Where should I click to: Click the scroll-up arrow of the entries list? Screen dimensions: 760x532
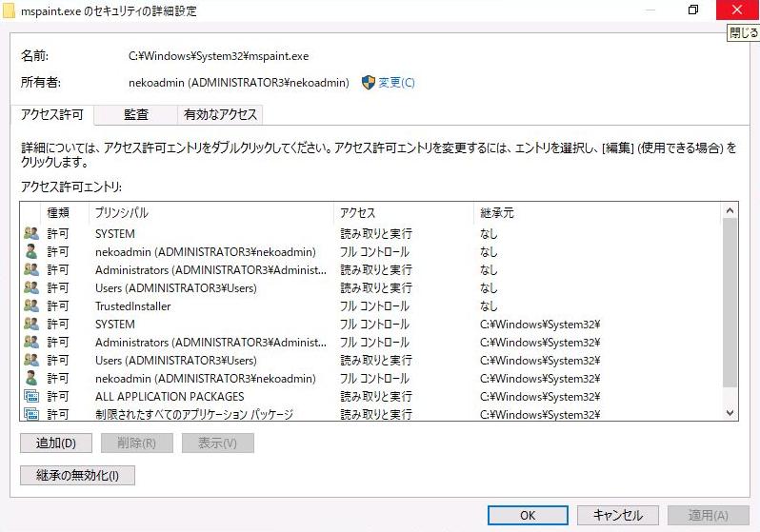click(x=730, y=210)
